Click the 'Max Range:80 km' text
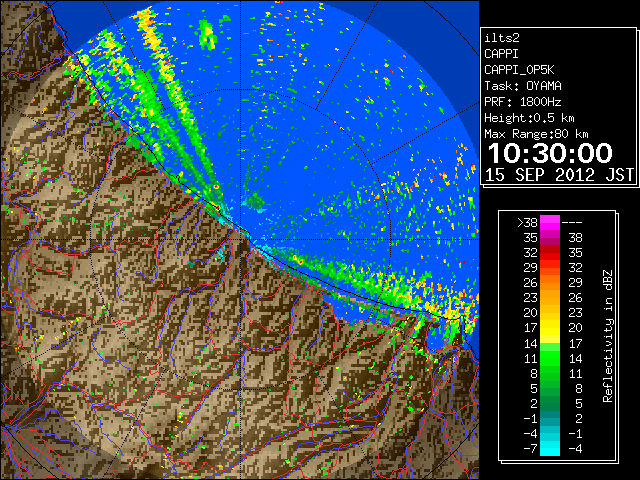The image size is (640, 480). (536, 134)
